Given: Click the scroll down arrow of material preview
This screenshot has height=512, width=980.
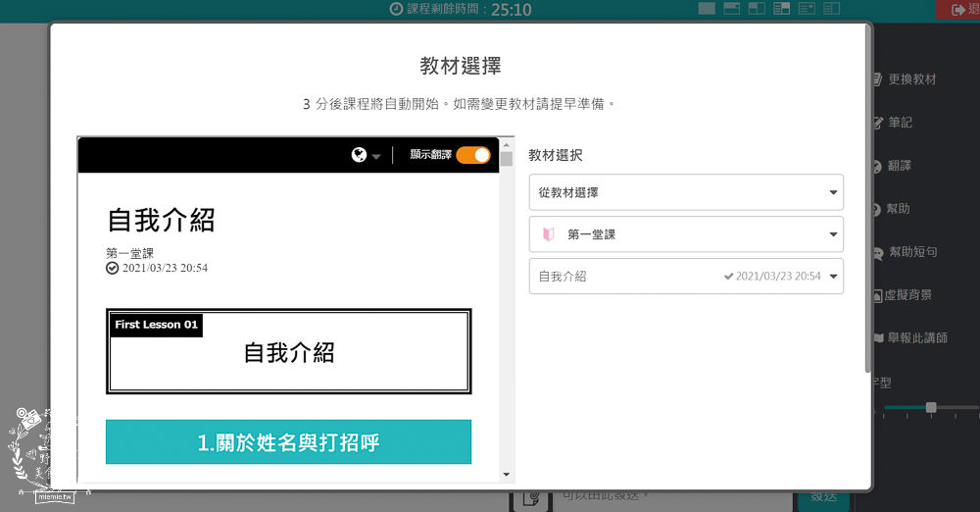Looking at the screenshot, I should click(x=507, y=475).
